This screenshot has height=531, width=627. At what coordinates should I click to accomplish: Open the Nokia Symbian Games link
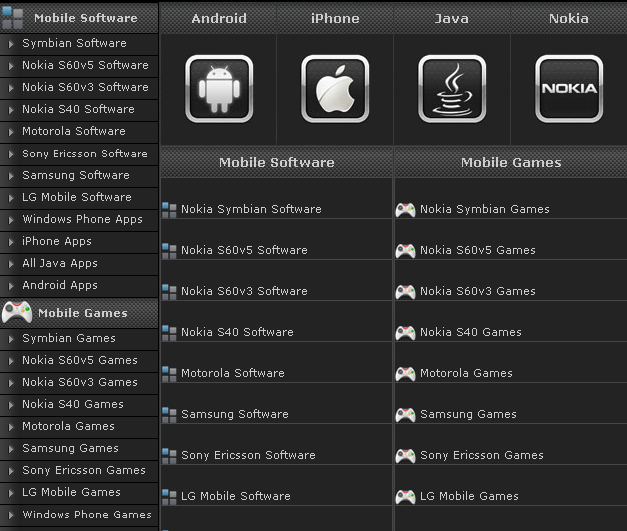(485, 210)
